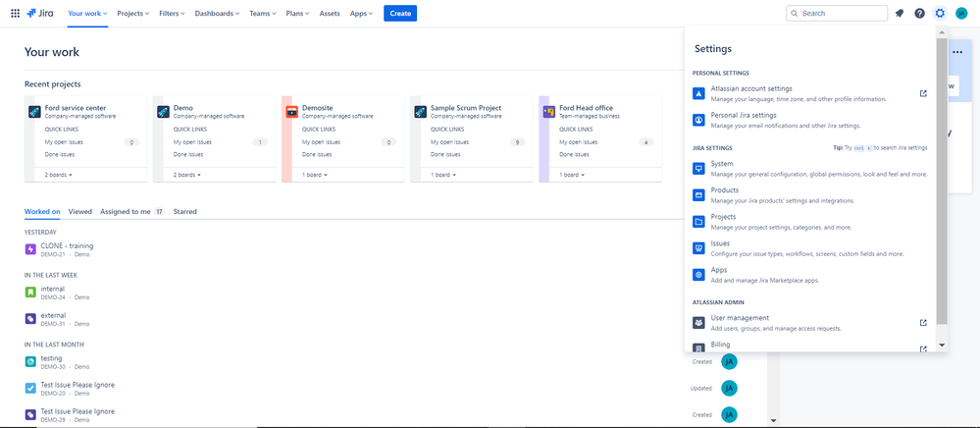This screenshot has height=428, width=980.
Task: Expand the Filters dropdown
Action: coord(172,13)
